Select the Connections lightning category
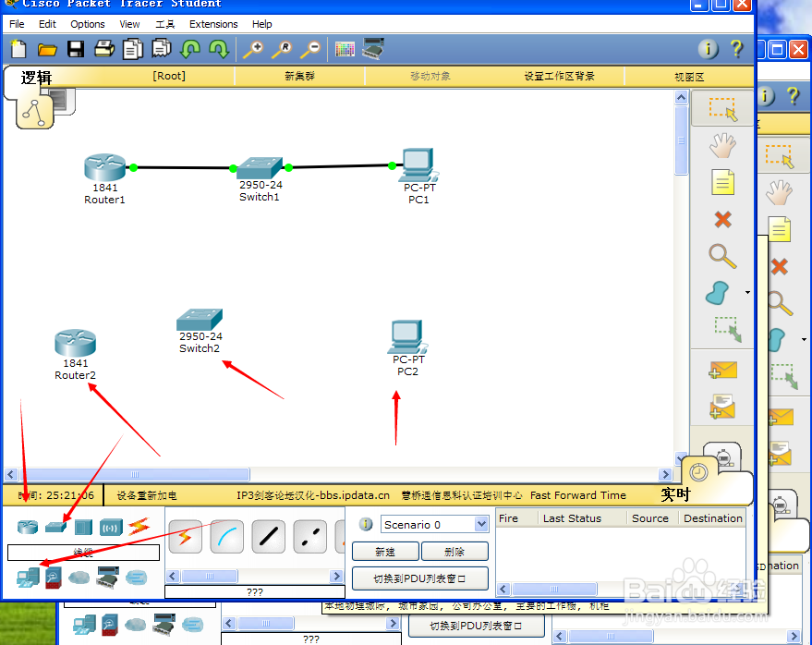 coord(139,527)
